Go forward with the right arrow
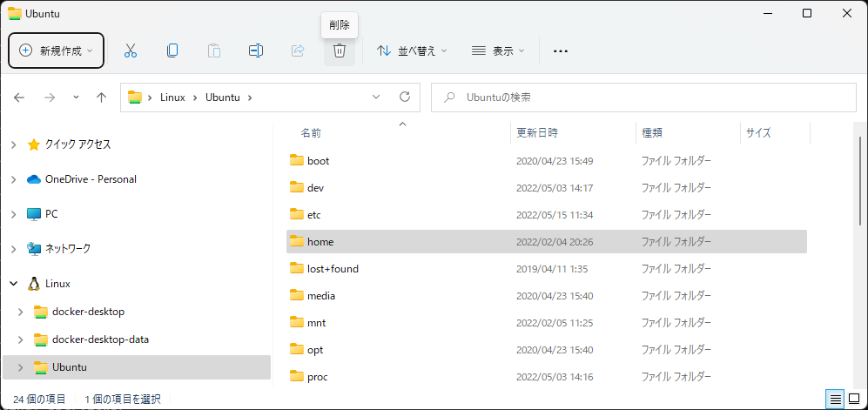Viewport: 868px width, 410px height. click(50, 97)
